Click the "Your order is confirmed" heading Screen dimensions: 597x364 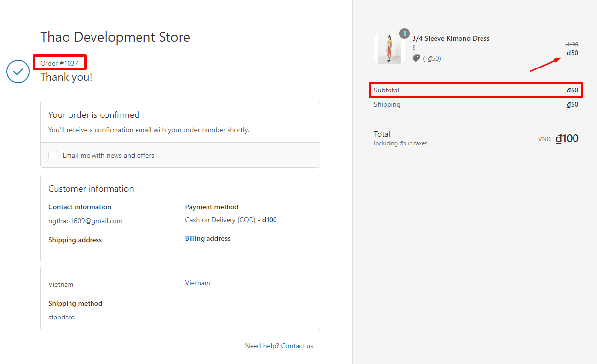[94, 115]
